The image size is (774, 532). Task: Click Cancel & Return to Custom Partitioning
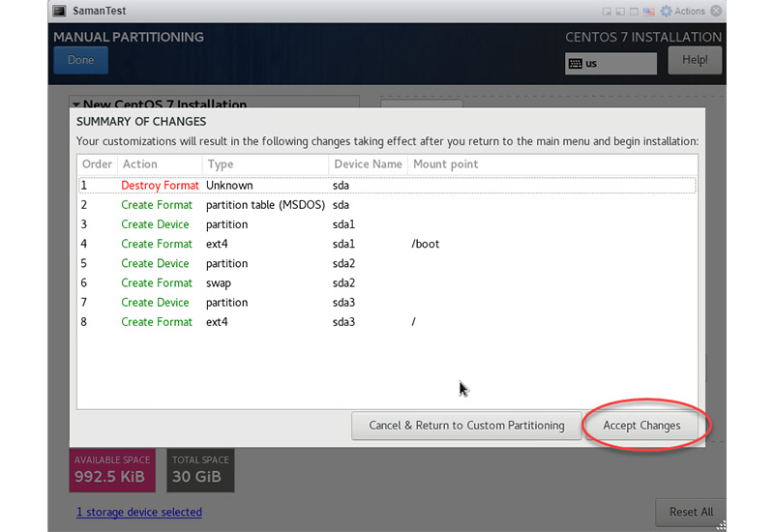point(466,426)
